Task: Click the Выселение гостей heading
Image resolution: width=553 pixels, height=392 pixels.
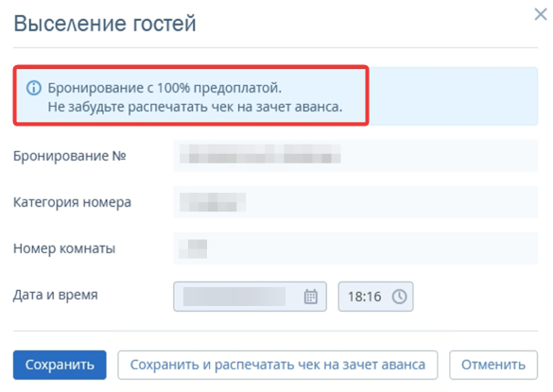Action: pyautogui.click(x=105, y=24)
